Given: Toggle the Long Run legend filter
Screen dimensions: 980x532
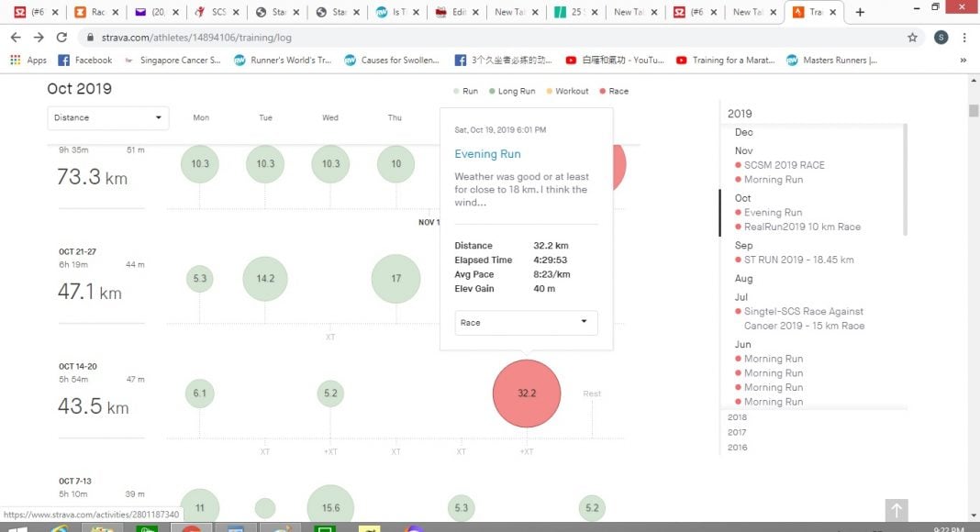Looking at the screenshot, I should (516, 92).
